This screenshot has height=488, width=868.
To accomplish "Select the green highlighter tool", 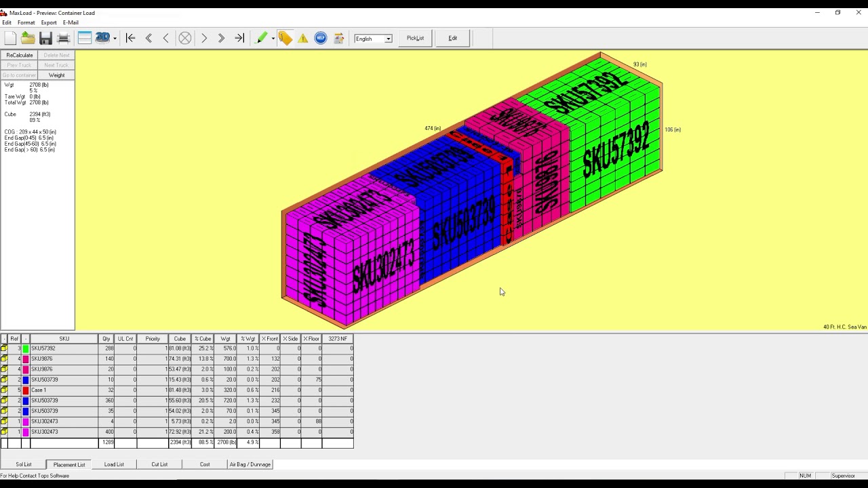I will tap(261, 38).
